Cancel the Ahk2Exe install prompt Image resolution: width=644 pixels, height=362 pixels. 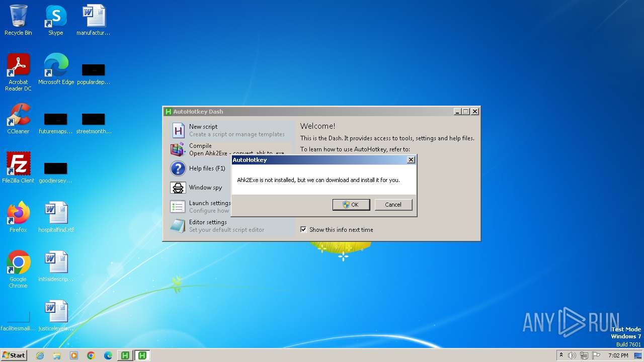point(393,205)
